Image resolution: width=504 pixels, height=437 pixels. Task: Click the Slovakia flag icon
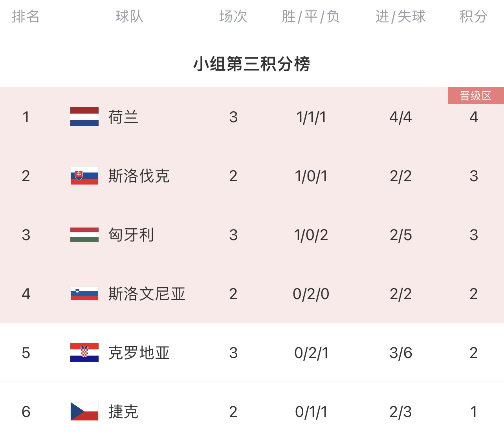click(x=84, y=176)
